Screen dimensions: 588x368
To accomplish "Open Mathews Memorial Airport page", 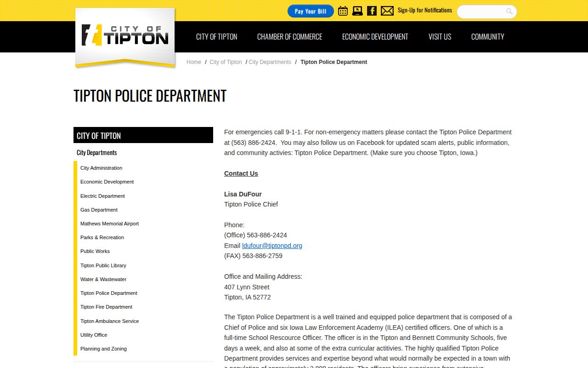I will pos(109,224).
